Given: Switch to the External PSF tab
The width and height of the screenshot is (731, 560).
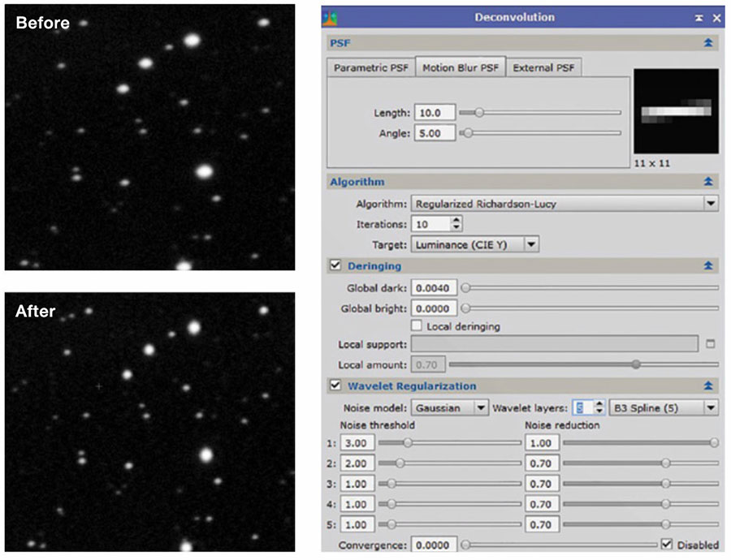Looking at the screenshot, I should coord(543,68).
